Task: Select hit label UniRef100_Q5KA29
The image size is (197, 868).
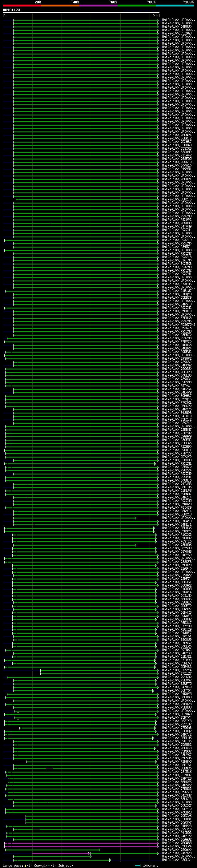Action: click(x=177, y=504)
